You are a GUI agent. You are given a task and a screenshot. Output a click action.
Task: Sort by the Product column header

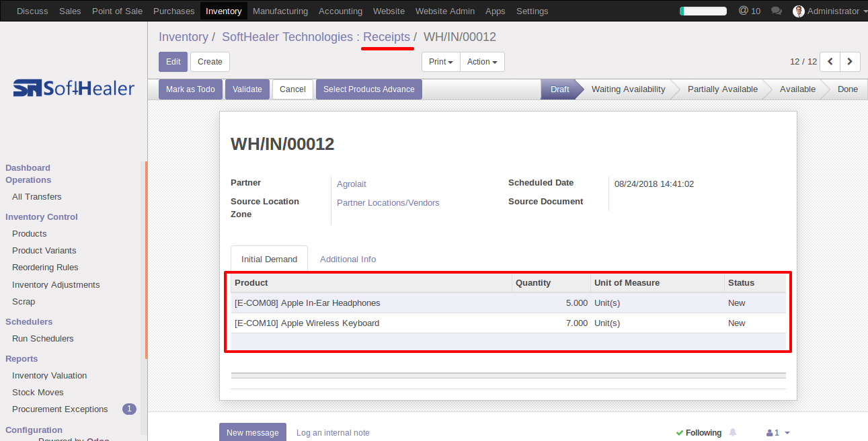click(371, 283)
